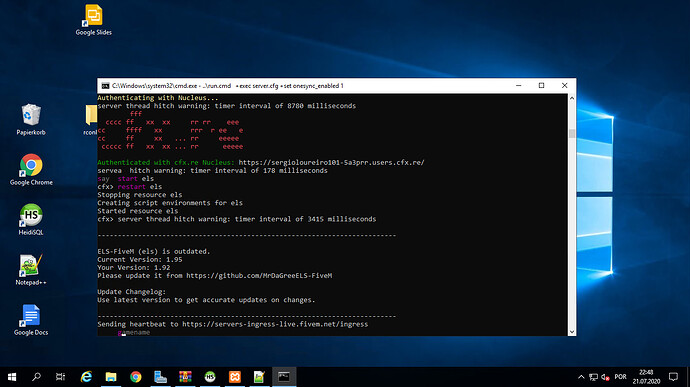Click the github.com ELS-FiveM URL text
Viewport: 690px width, 387px height.
(259, 276)
